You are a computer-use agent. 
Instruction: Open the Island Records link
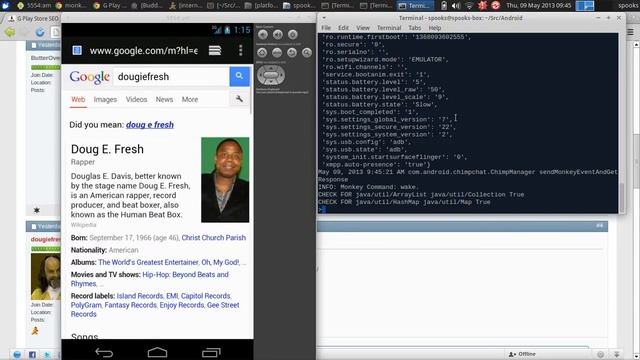pyautogui.click(x=140, y=296)
